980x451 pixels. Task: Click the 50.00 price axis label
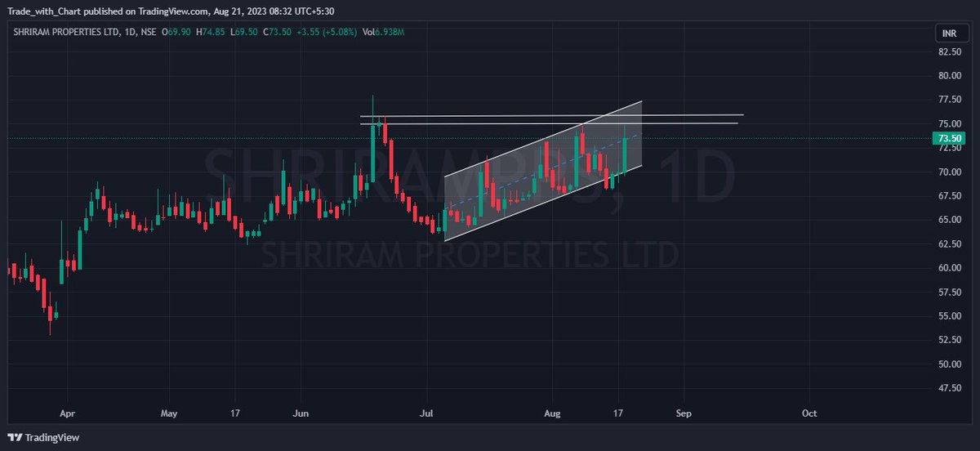(x=948, y=364)
